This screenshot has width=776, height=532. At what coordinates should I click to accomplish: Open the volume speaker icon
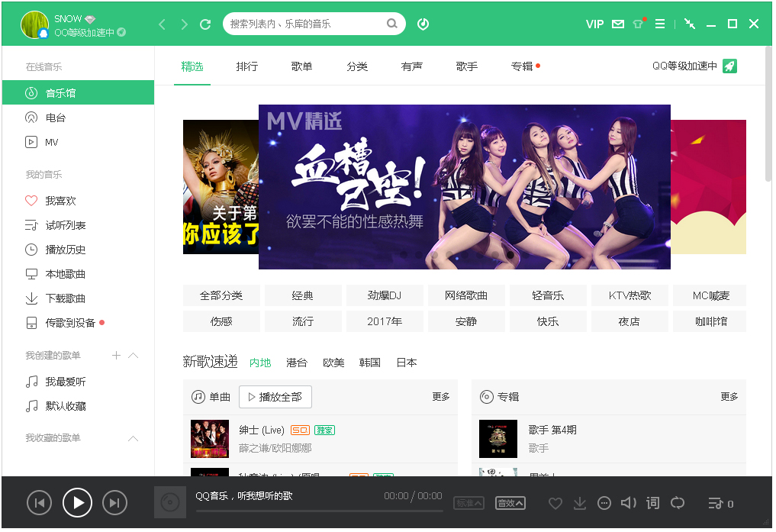[x=628, y=503]
